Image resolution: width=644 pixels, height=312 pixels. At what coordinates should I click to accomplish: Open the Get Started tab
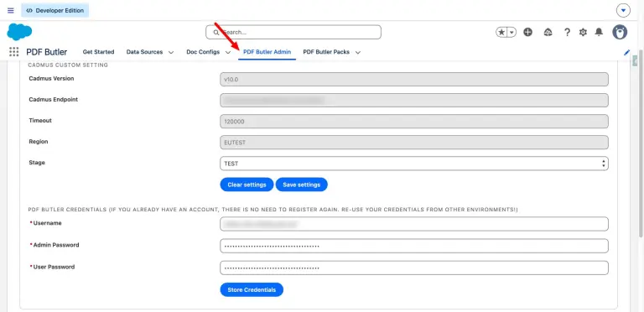click(x=99, y=52)
